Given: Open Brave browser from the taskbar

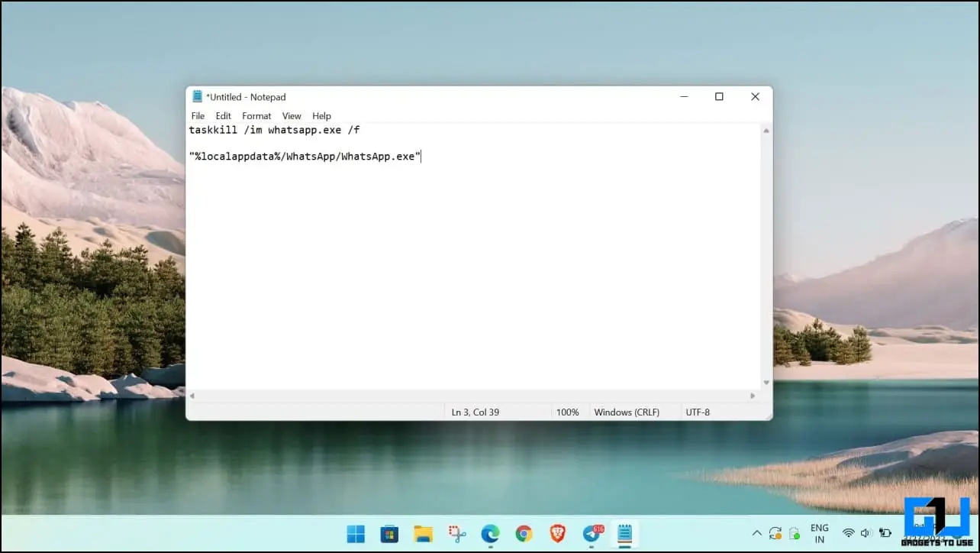Looking at the screenshot, I should (x=557, y=533).
